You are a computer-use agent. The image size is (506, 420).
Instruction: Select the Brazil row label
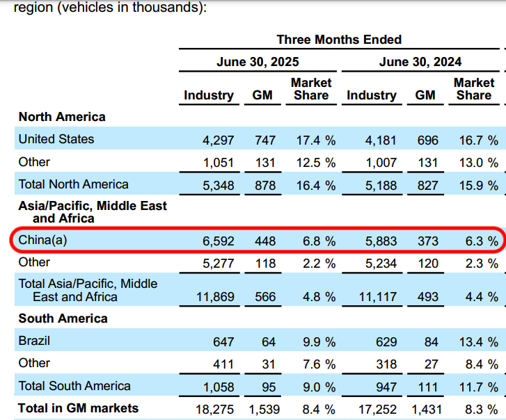pos(34,341)
